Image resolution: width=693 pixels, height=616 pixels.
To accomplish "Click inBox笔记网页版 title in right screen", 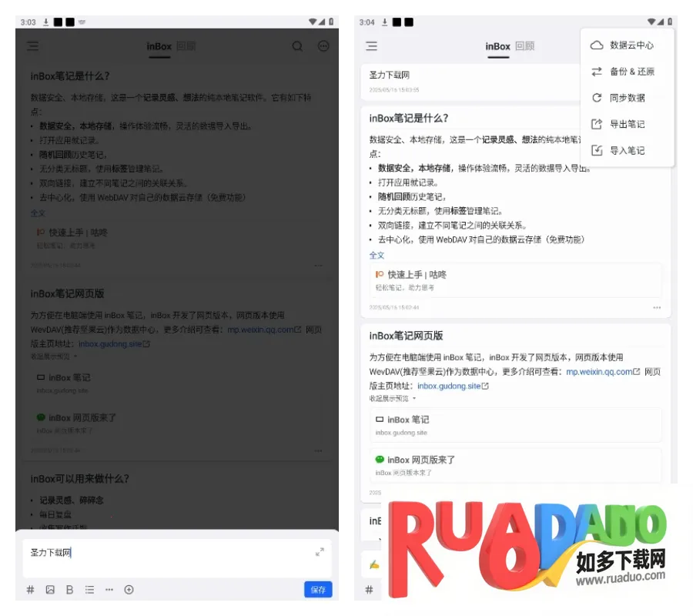I will (x=406, y=336).
